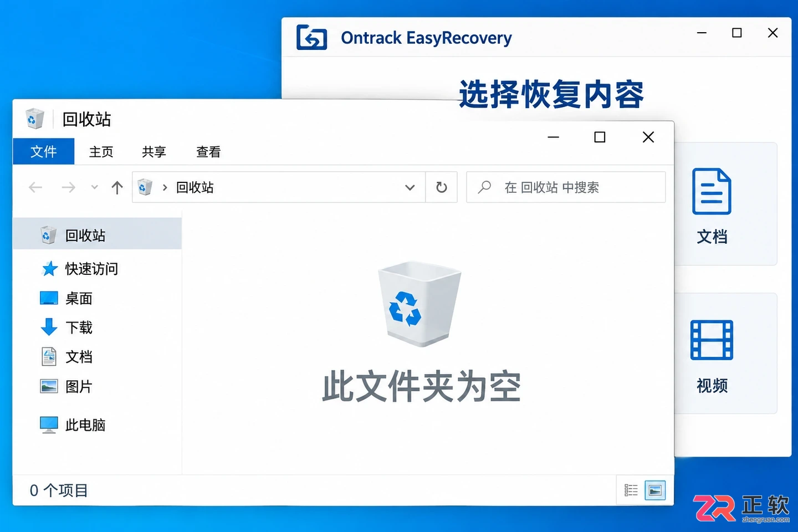
Task: Open the 主页 ribbon tab
Action: point(101,151)
